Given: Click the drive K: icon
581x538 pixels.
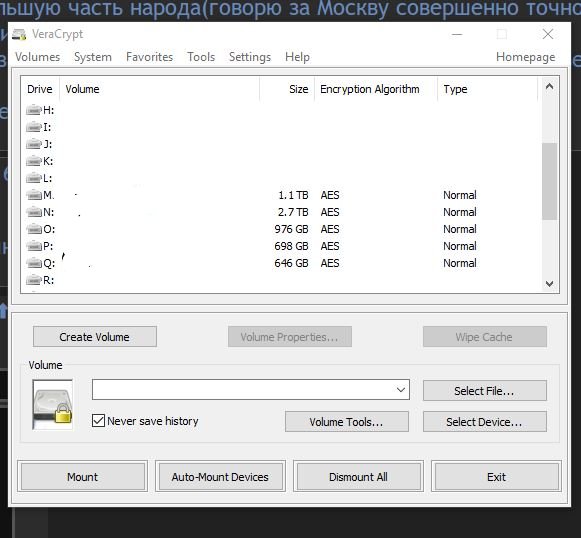Looking at the screenshot, I should pos(34,161).
